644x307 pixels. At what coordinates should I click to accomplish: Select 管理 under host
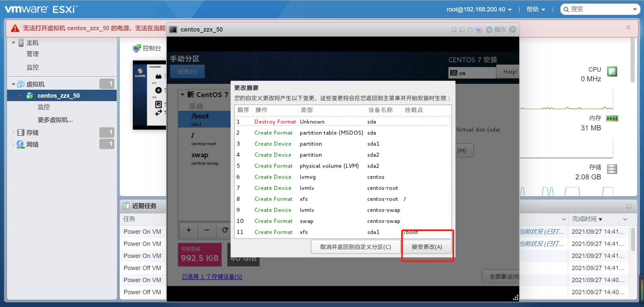(33, 54)
